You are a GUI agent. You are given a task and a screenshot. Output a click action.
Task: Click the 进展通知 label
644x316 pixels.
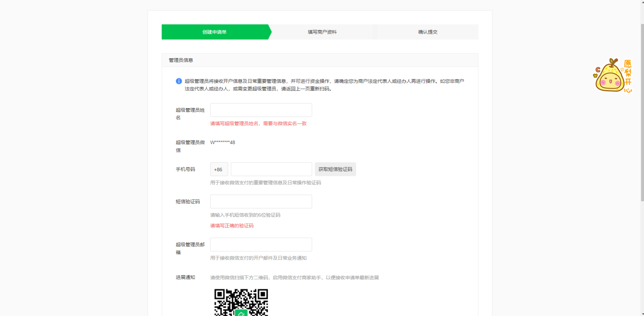click(x=186, y=277)
